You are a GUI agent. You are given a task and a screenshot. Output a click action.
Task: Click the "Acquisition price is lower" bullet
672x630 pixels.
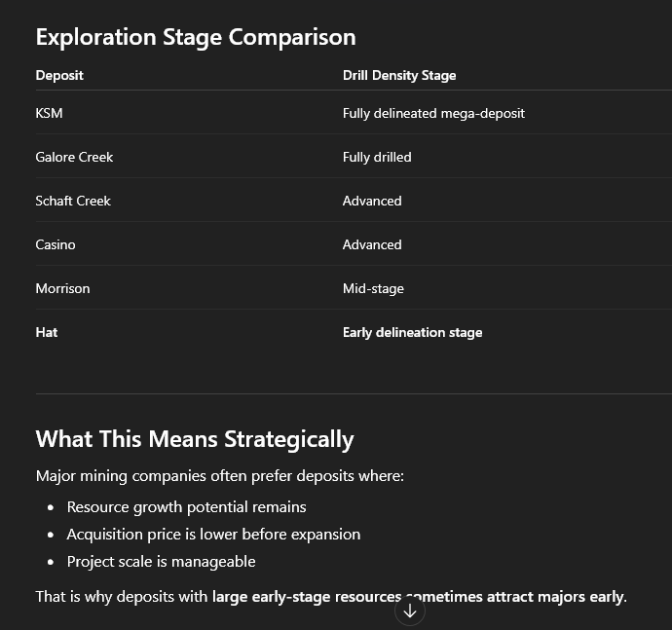pyautogui.click(x=213, y=534)
